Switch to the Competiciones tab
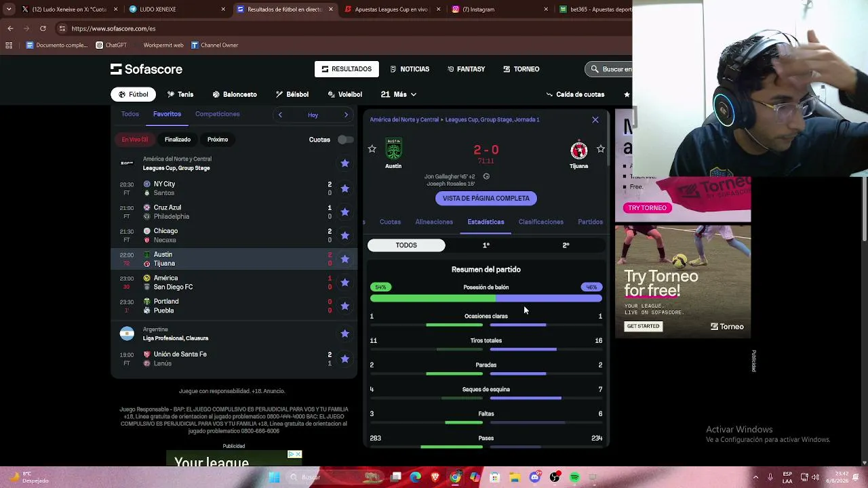This screenshot has height=488, width=868. coord(217,114)
